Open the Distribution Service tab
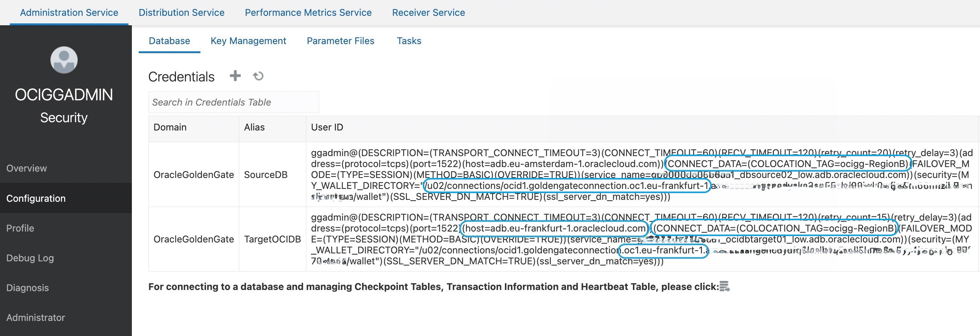Viewport: 980px width, 336px height. click(182, 12)
